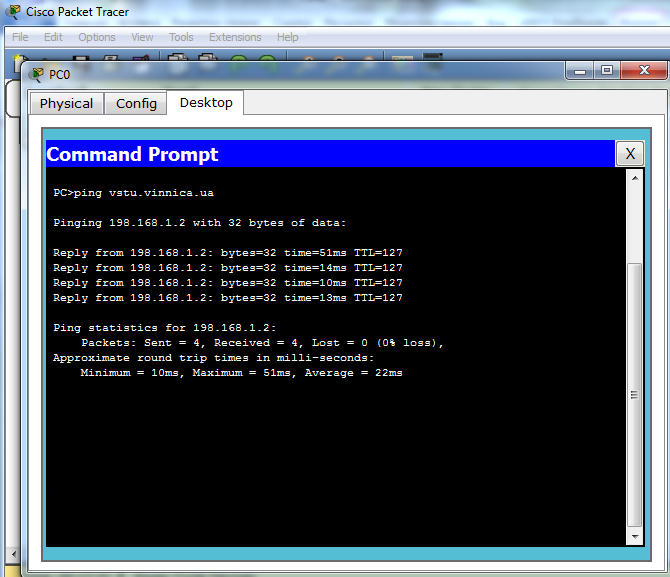Click the reply line with time=51ms
The image size is (670, 577).
228,253
